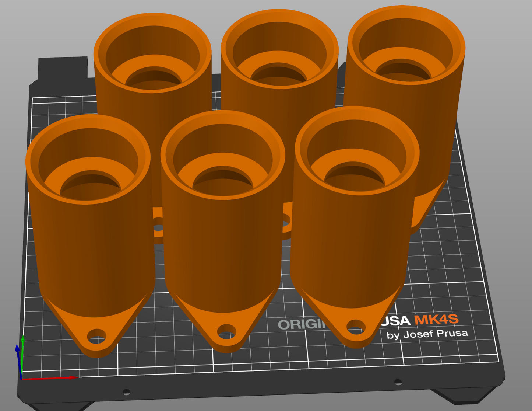Click the orange MK4S text on bed
This screenshot has height=411, width=532.
click(x=436, y=319)
